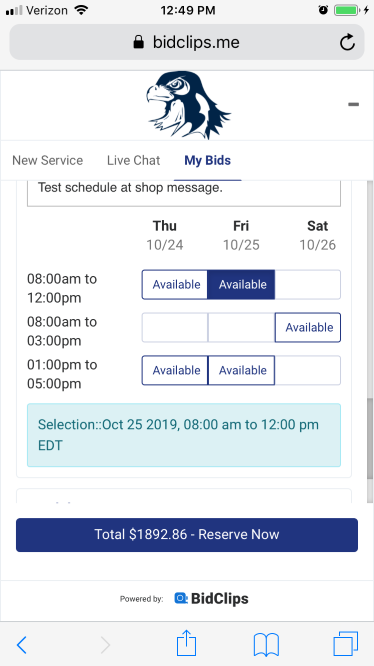Show open Safari tabs icon

[346, 644]
